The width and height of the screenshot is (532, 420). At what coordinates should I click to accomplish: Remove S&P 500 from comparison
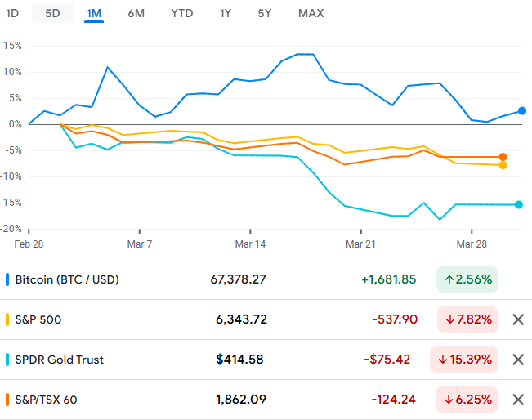click(517, 319)
